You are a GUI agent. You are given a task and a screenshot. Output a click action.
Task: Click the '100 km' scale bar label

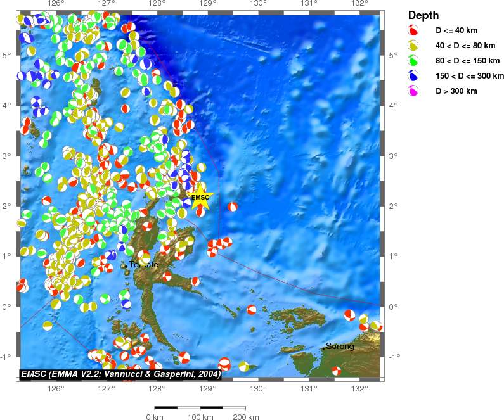tap(200, 417)
